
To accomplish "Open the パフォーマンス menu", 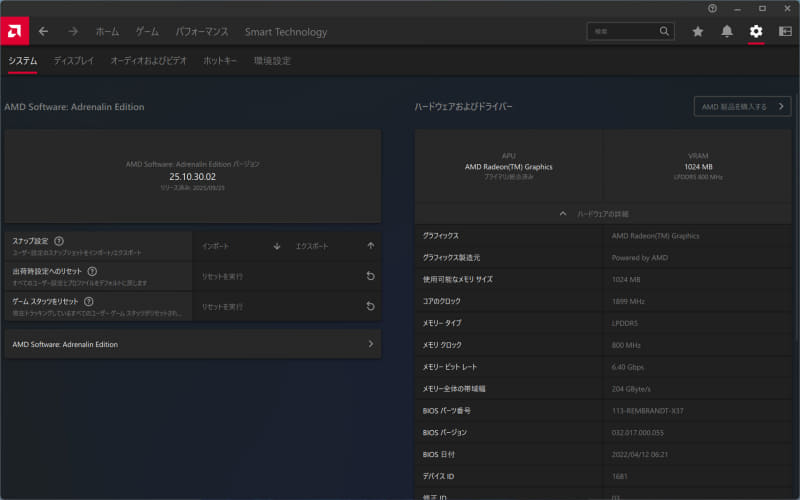I will [202, 32].
